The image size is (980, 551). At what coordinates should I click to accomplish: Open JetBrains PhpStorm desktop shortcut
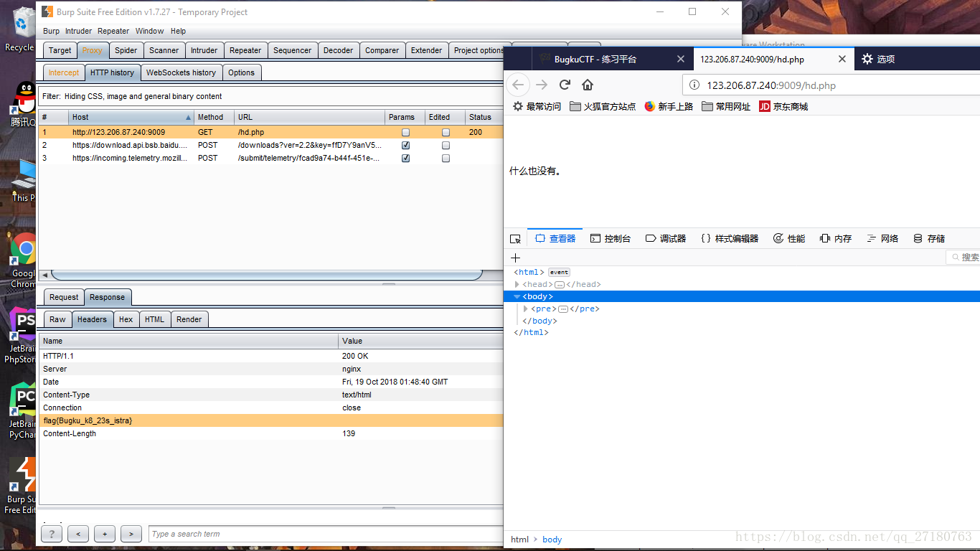tap(22, 334)
